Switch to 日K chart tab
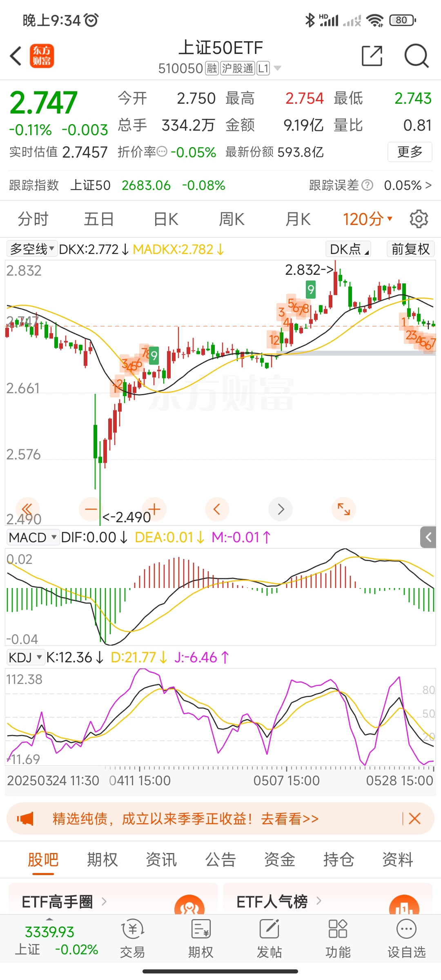Image resolution: width=441 pixels, height=980 pixels. [x=166, y=219]
